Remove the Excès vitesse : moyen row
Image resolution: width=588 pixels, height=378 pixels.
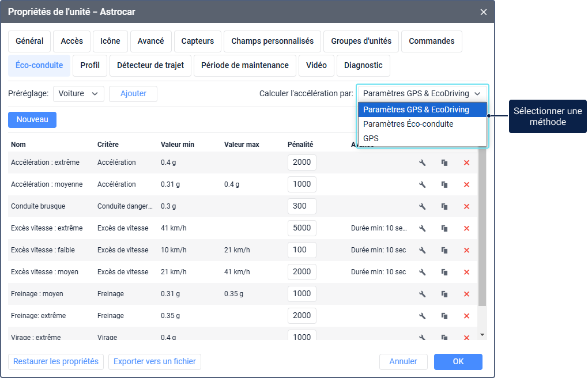click(466, 273)
